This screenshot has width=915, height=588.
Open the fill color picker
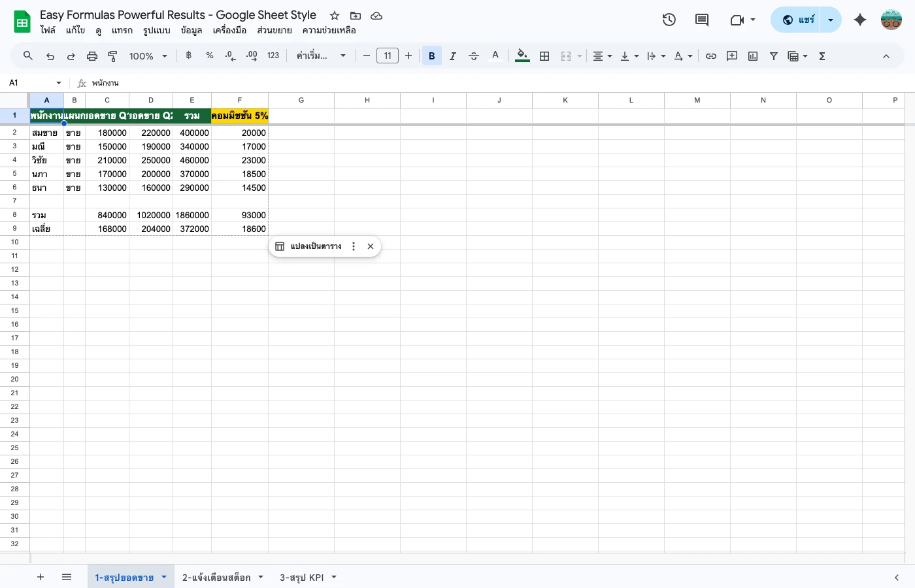pos(522,56)
